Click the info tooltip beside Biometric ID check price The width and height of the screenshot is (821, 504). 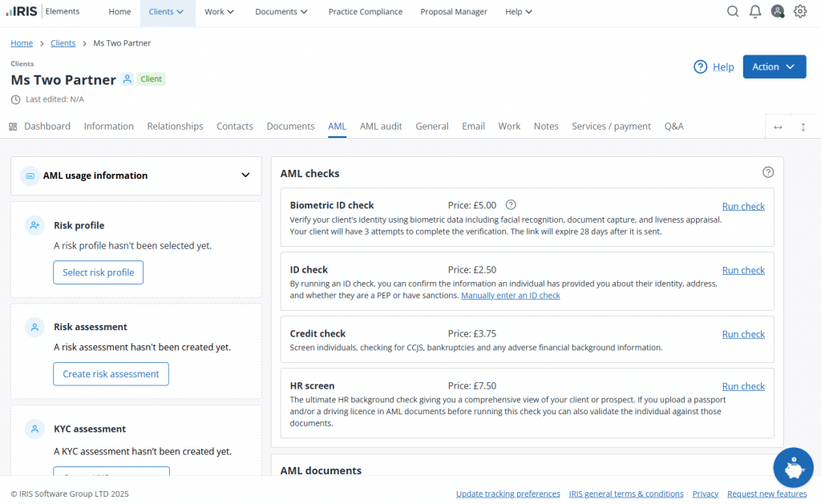point(511,204)
